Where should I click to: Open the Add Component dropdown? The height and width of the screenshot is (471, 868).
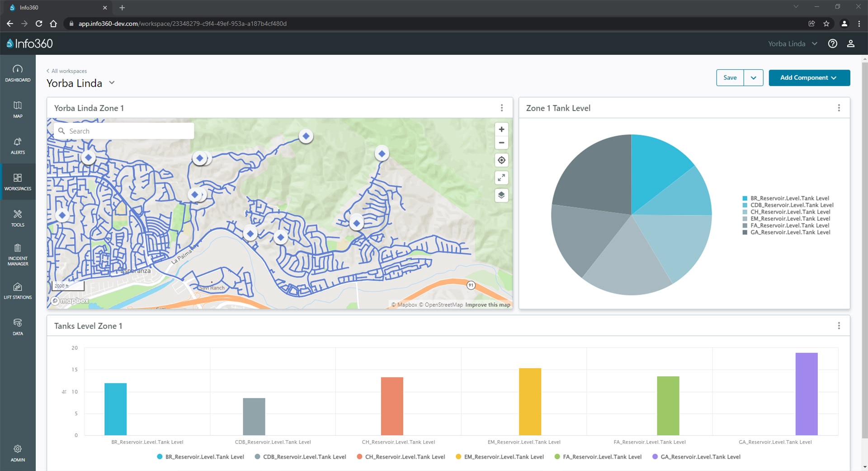point(809,78)
